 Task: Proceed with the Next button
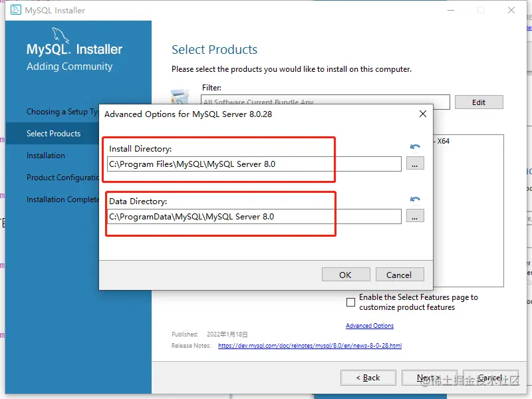coord(429,378)
